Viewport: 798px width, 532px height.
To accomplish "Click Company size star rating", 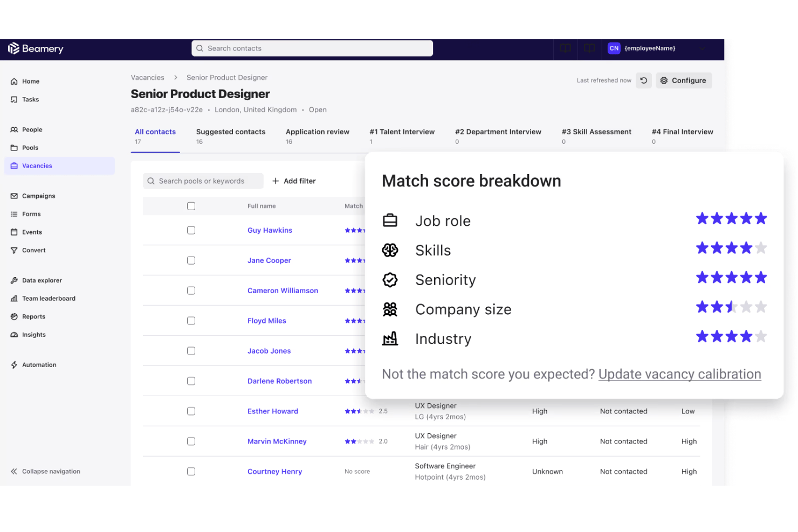I will click(731, 308).
